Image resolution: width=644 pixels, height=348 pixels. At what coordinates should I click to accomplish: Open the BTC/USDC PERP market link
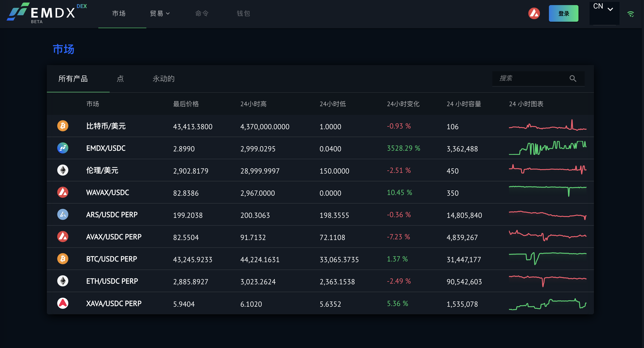tap(111, 259)
